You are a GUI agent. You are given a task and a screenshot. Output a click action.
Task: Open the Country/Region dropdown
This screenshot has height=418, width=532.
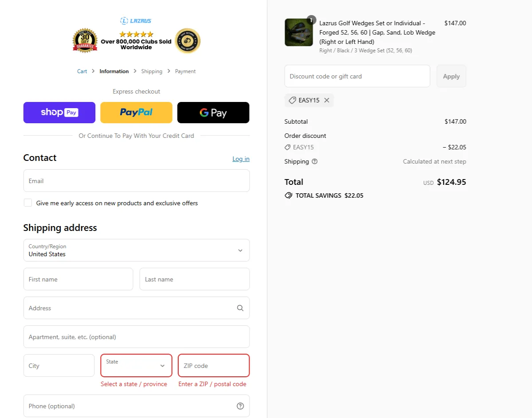[x=137, y=250]
